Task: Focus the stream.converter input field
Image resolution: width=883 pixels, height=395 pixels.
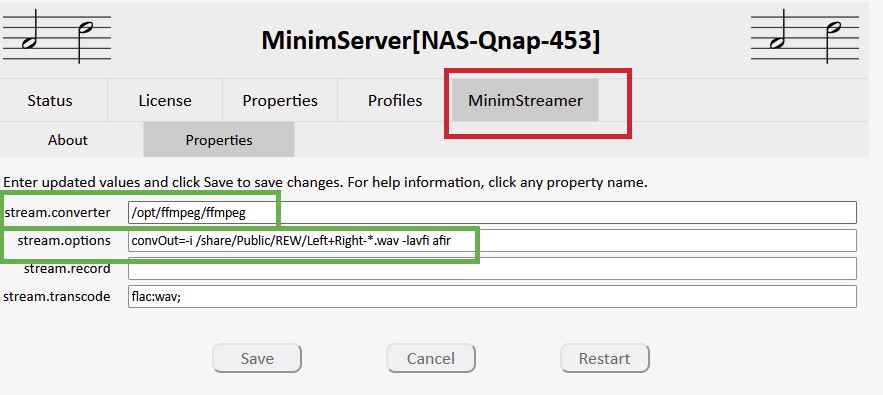Action: (x=492, y=212)
